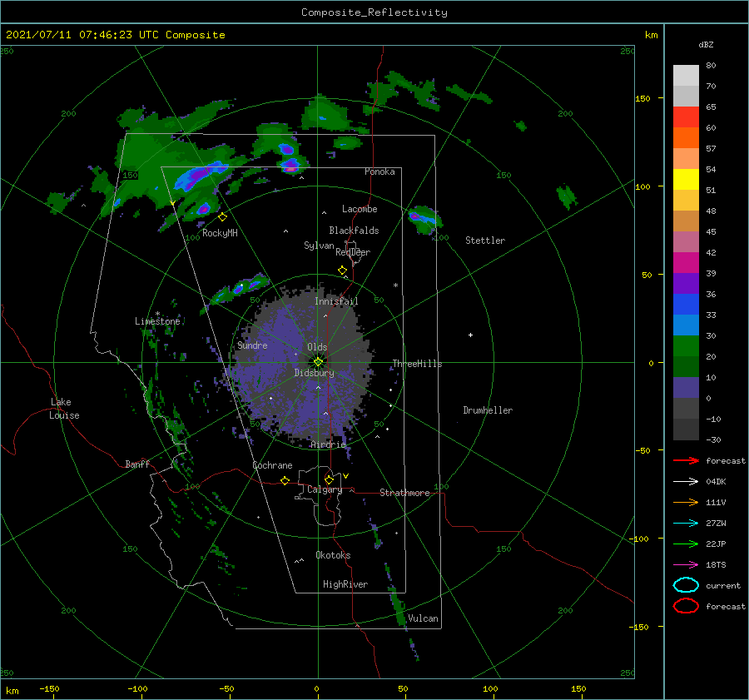Click the light gray 70–80 dBZ swatch
This screenshot has width=749, height=700.
coord(686,76)
